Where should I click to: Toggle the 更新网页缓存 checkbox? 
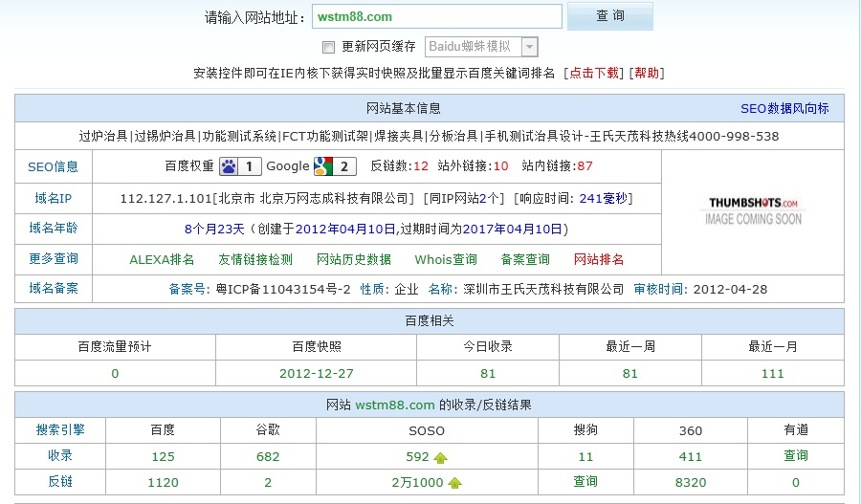(328, 47)
